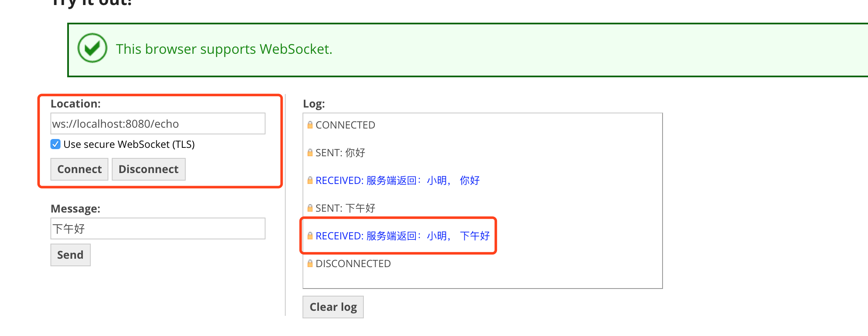Send the message with Send button
The width and height of the screenshot is (868, 336).
point(70,255)
